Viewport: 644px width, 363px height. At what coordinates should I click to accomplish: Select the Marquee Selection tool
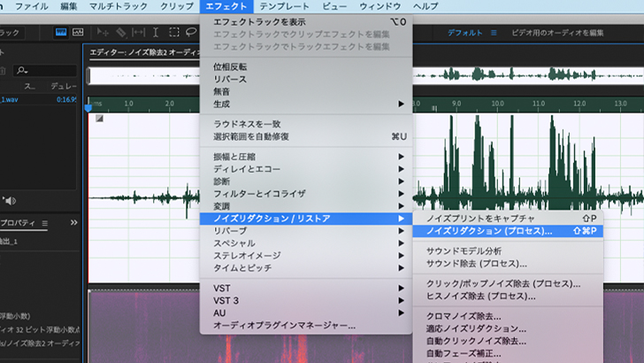tap(174, 33)
